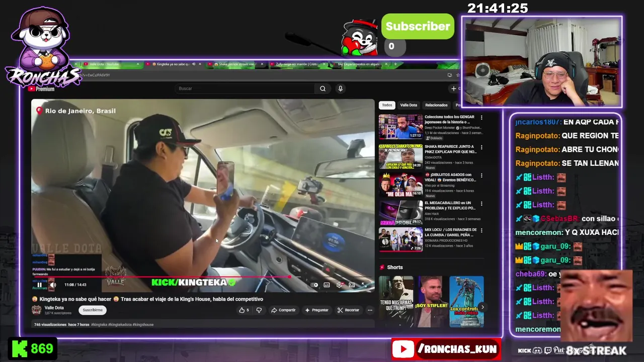644x362 pixels.
Task: Open the Valle Dota channel avatar
Action: [37, 310]
